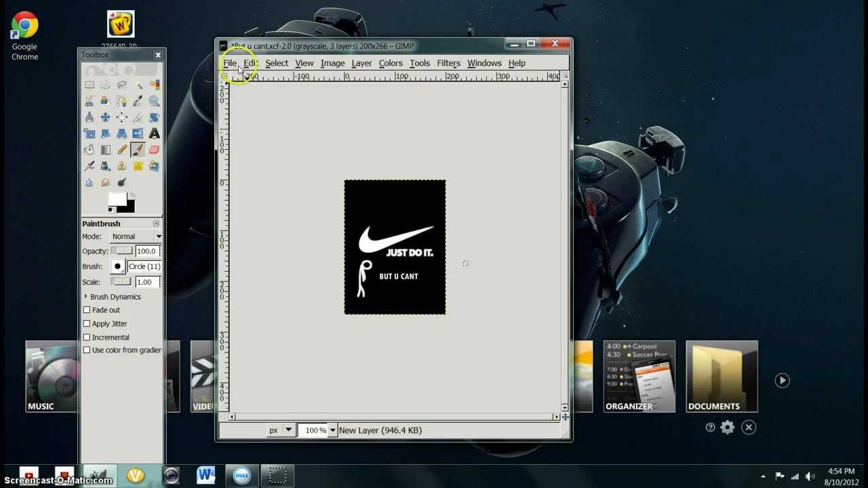Pick the Heal tool
This screenshot has height=488, width=868.
point(138,166)
